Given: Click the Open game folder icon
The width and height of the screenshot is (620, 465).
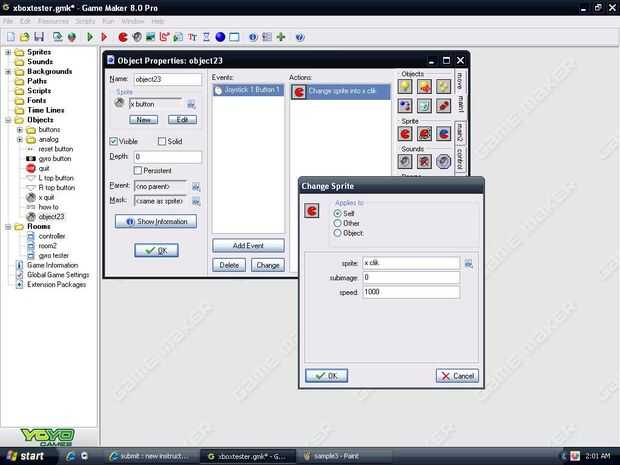Looking at the screenshot, I should [25, 37].
